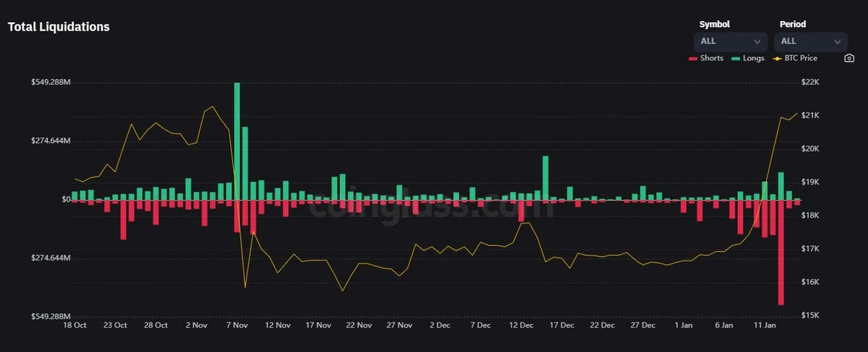Click the 2 Dec date label
868x352 pixels.
[x=440, y=325]
